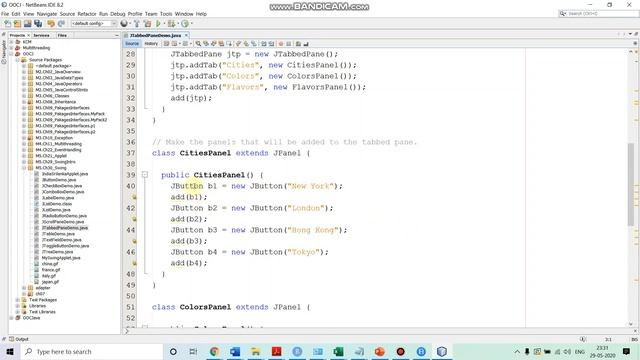Expand the Libraries node
The image size is (640, 360).
pos(18,306)
